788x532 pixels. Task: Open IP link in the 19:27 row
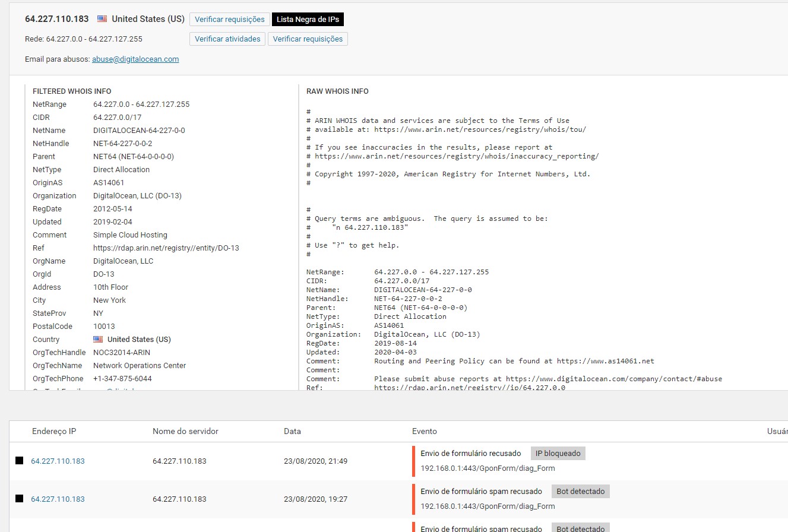point(58,499)
